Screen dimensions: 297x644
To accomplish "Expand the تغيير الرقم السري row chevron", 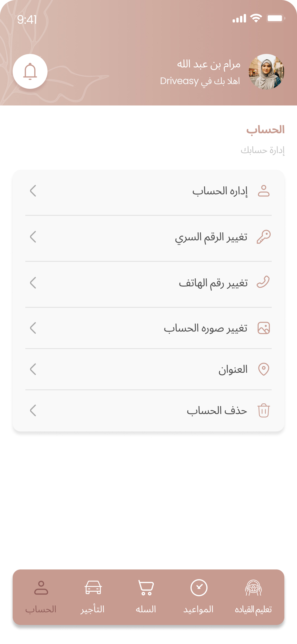I will click(33, 237).
